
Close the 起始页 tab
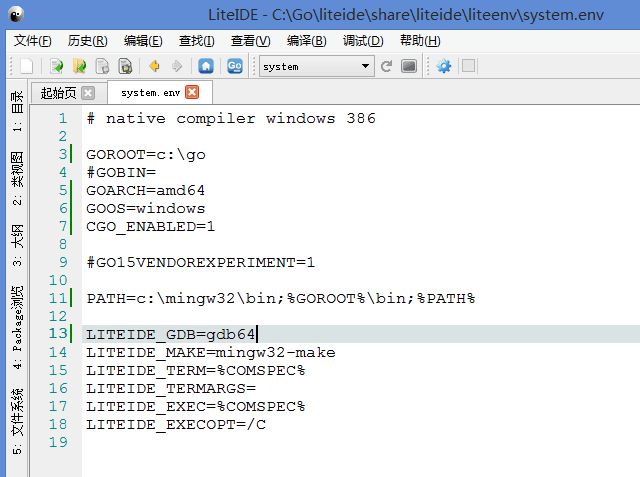(88, 93)
